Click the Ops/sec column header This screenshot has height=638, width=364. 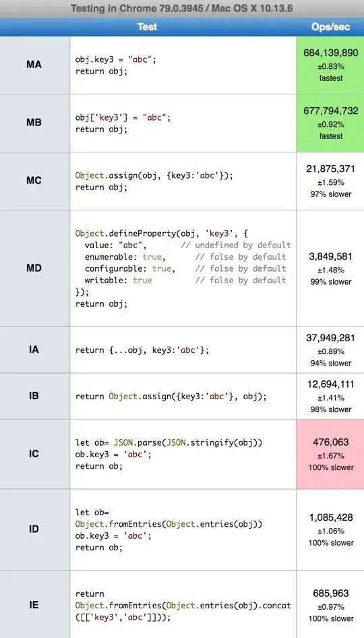pyautogui.click(x=330, y=27)
